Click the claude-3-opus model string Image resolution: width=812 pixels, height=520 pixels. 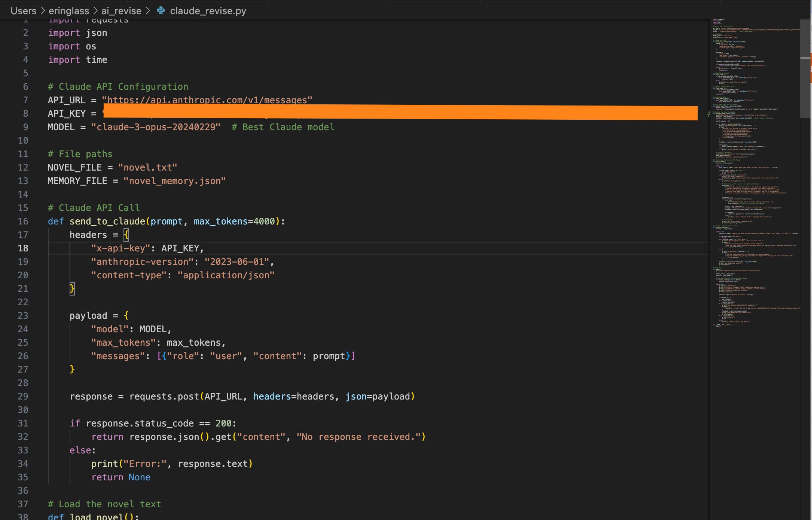click(x=155, y=127)
